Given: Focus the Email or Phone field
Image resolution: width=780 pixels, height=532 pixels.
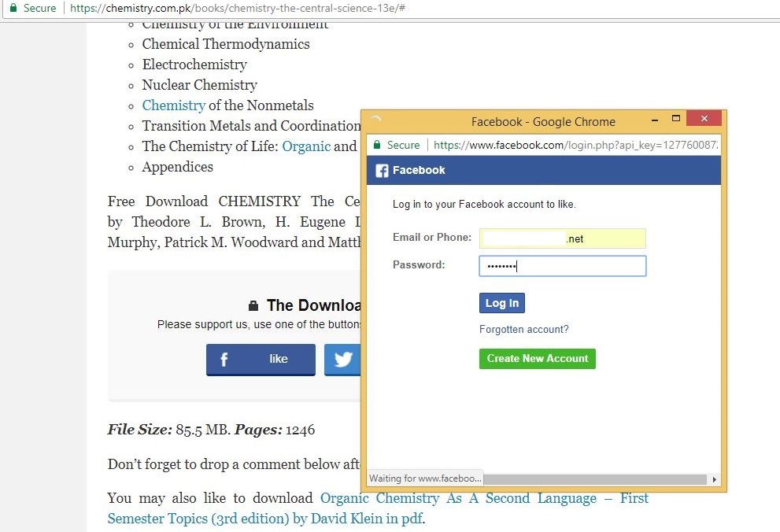Looking at the screenshot, I should coord(562,238).
